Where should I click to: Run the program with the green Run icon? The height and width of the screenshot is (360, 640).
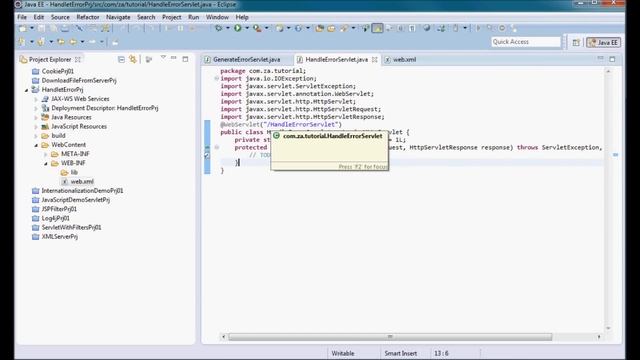pos(238,28)
